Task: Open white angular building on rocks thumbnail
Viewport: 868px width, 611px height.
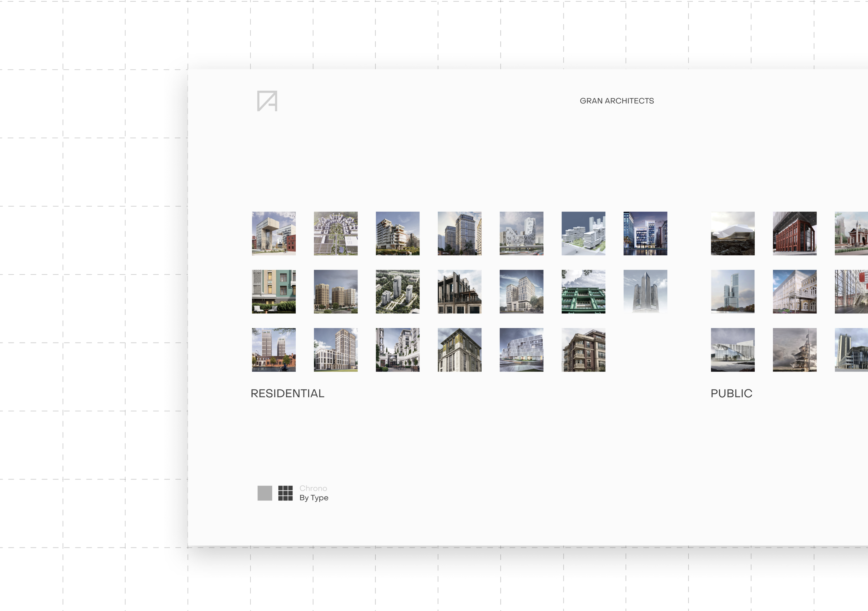Action: (732, 233)
